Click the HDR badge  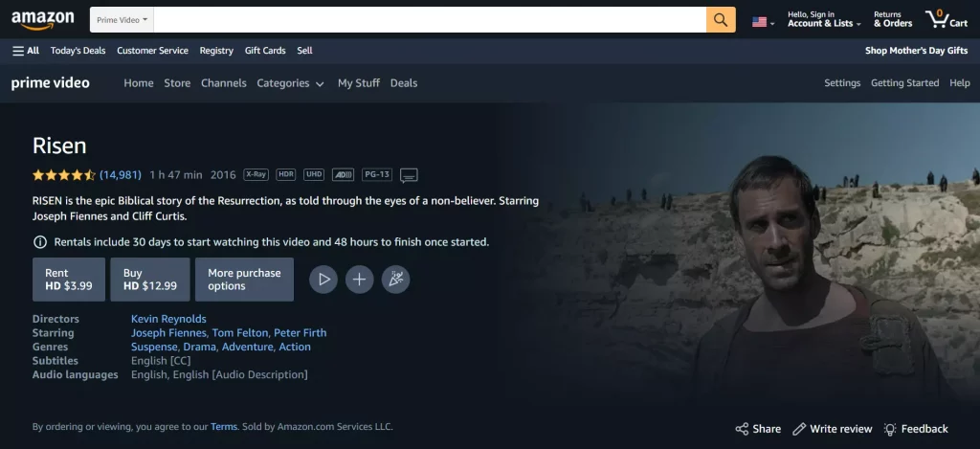tap(285, 174)
